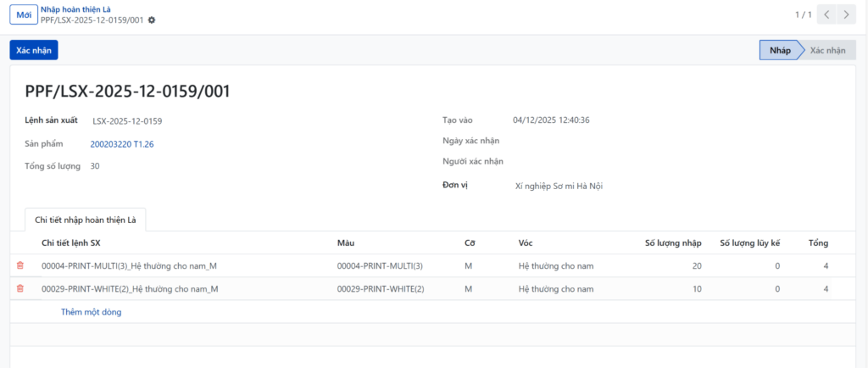Select the Nhập status stage
868x368 pixels.
tap(780, 50)
